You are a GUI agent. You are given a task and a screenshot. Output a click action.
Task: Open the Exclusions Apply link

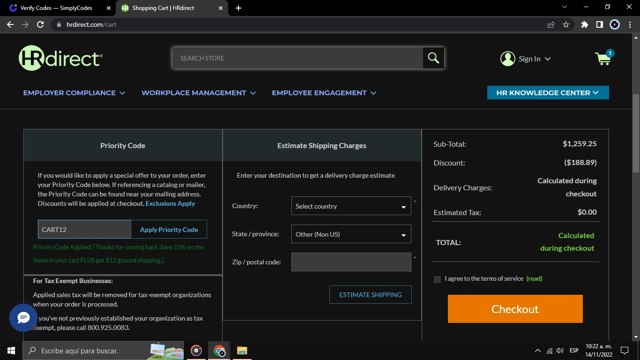coord(170,203)
